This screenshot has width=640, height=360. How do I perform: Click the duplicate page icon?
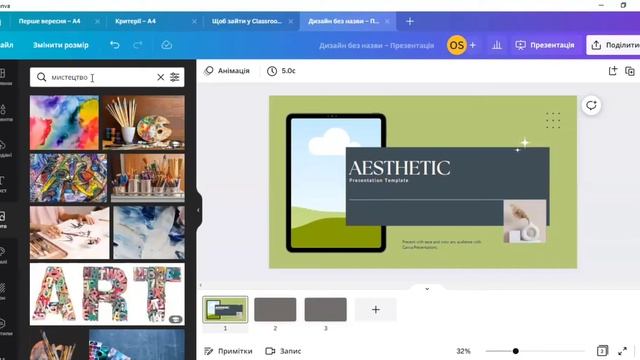(x=630, y=71)
